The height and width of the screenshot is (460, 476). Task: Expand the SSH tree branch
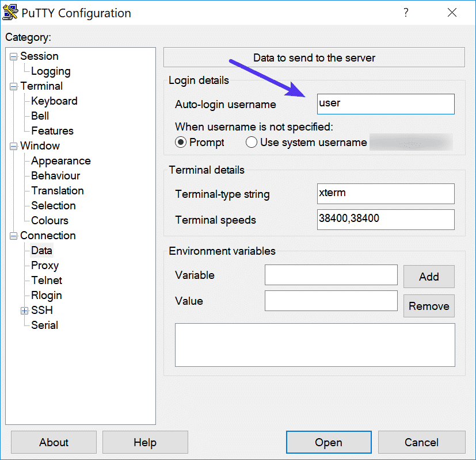(x=24, y=310)
